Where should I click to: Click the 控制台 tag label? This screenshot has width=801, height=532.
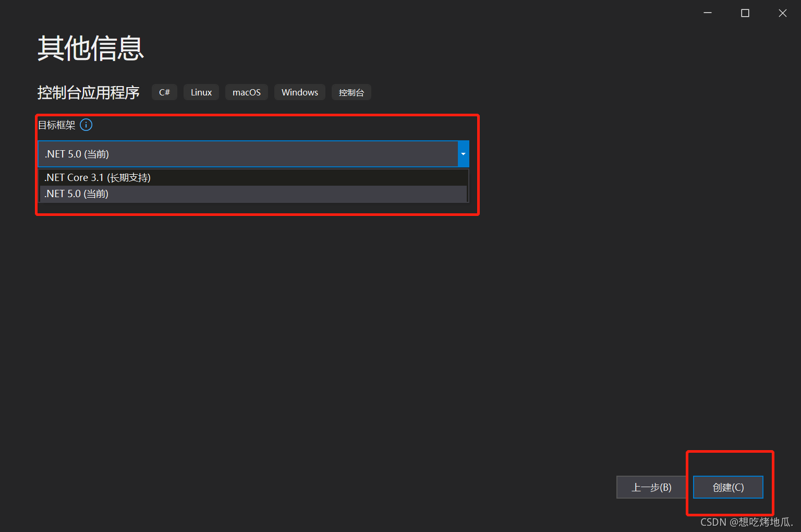point(351,92)
